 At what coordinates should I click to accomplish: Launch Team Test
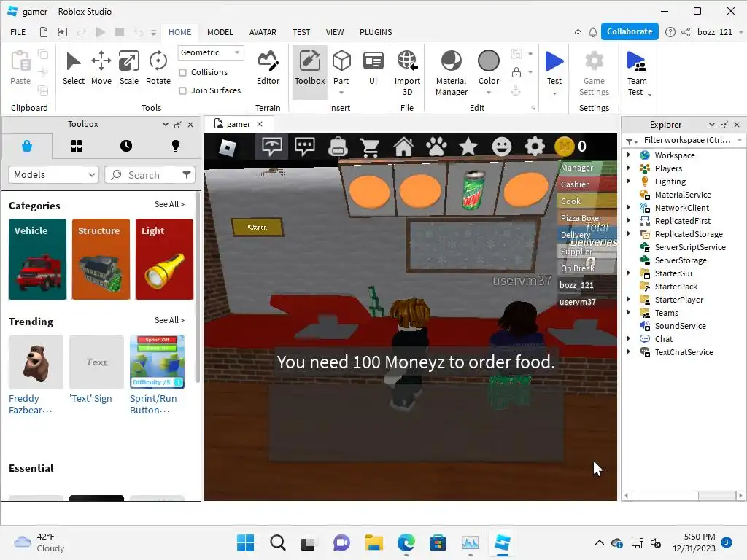[636, 72]
